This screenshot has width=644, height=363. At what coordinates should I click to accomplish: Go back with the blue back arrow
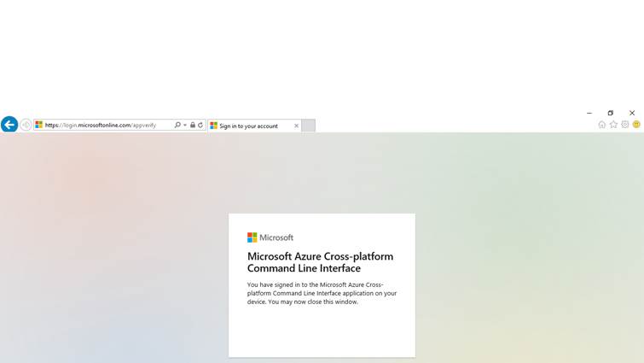9,125
